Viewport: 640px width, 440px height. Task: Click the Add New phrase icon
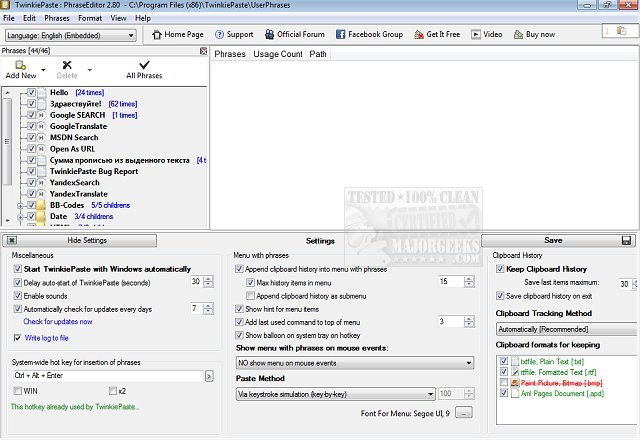(20, 65)
